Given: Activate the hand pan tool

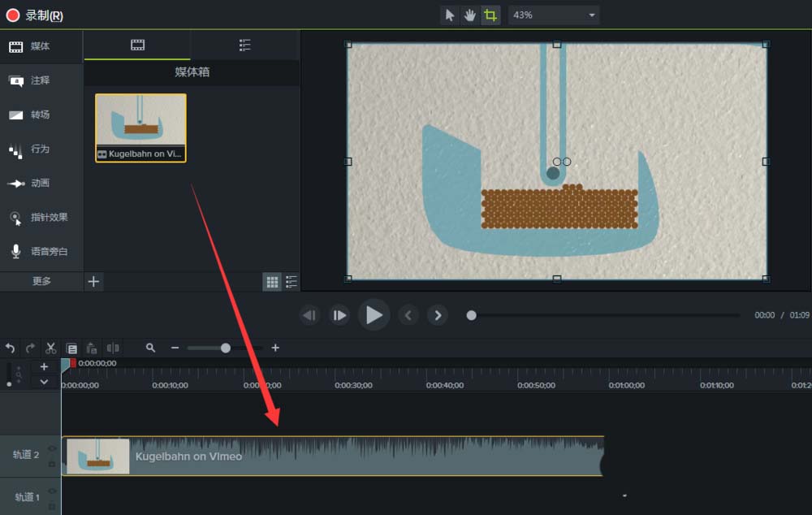Looking at the screenshot, I should (x=470, y=15).
